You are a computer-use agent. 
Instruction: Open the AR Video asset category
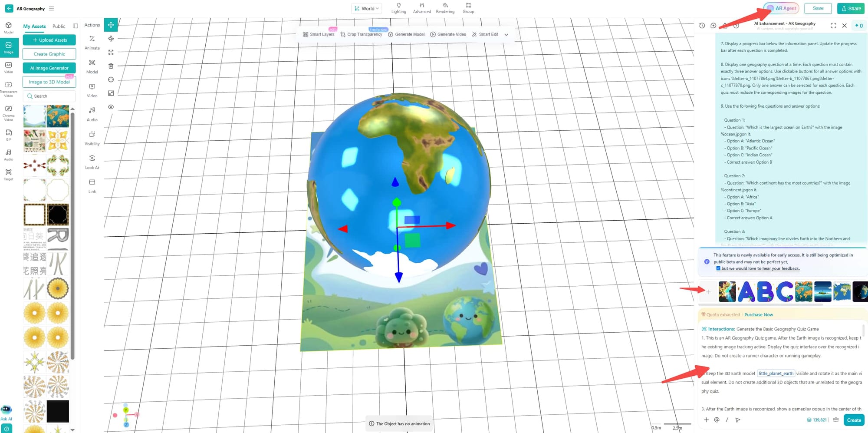(x=8, y=67)
